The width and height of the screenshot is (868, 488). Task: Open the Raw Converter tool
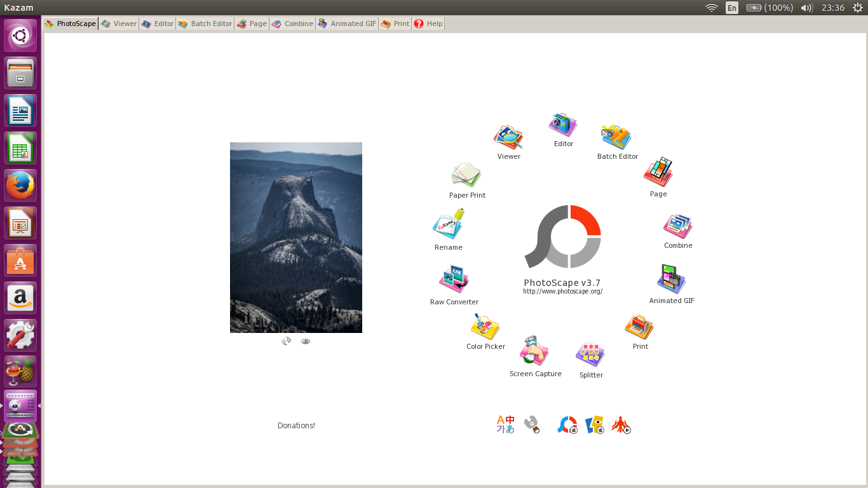tap(454, 278)
